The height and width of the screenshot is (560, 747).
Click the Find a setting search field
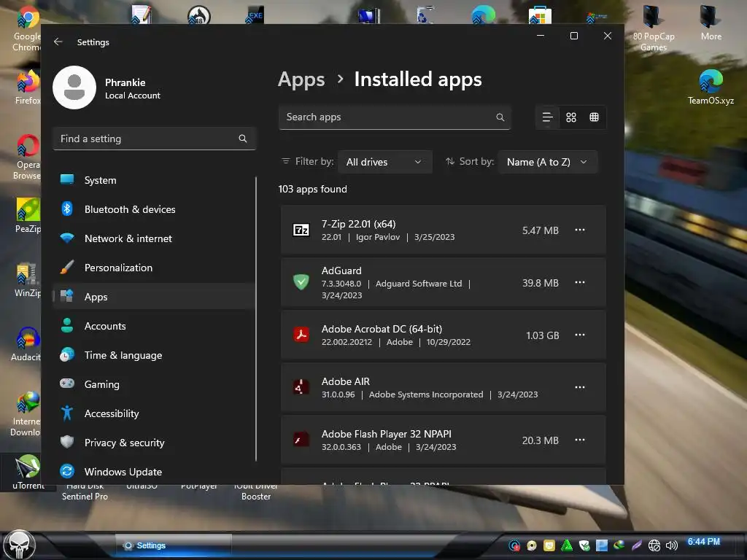pos(155,139)
